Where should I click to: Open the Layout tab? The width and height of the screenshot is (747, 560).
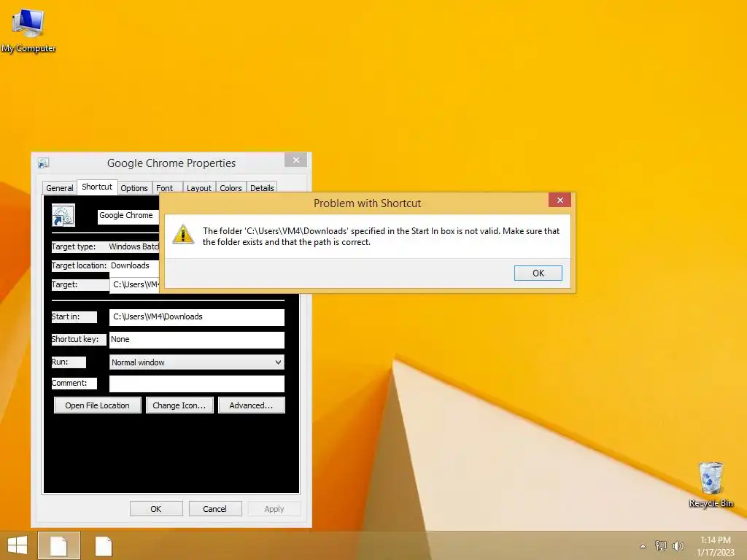(x=198, y=188)
